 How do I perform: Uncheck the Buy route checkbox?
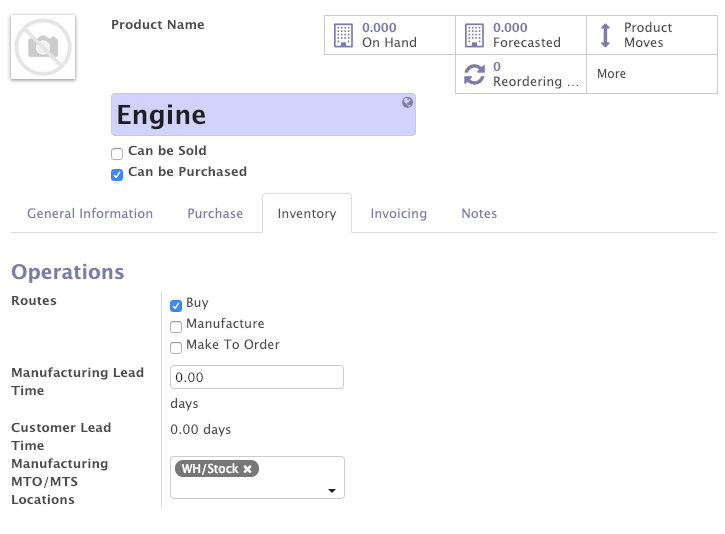click(176, 306)
